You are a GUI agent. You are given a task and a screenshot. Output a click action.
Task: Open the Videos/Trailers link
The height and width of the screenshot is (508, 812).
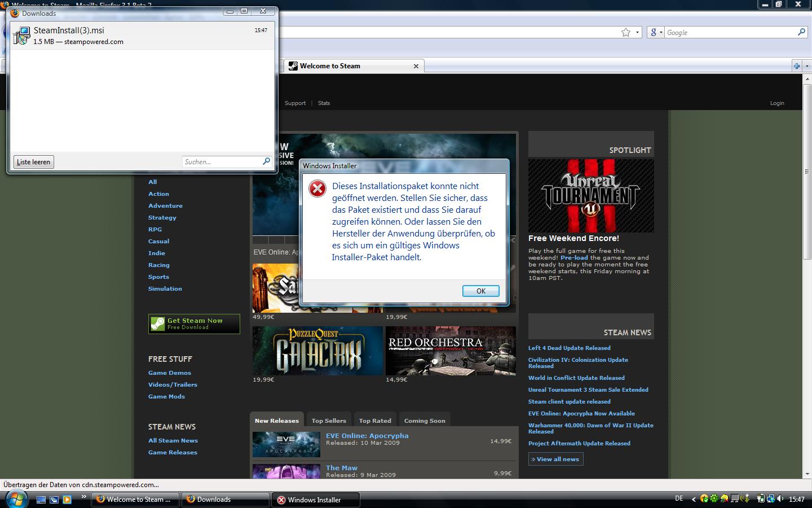[173, 384]
